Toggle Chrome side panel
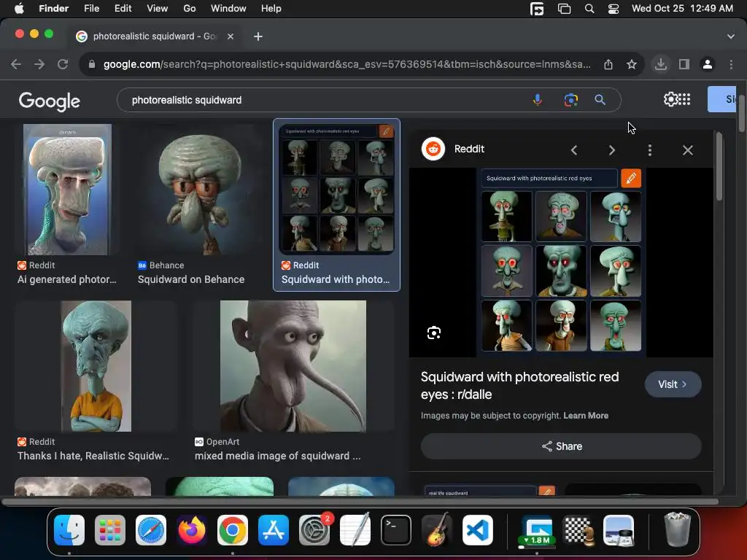The image size is (747, 560). click(x=684, y=64)
